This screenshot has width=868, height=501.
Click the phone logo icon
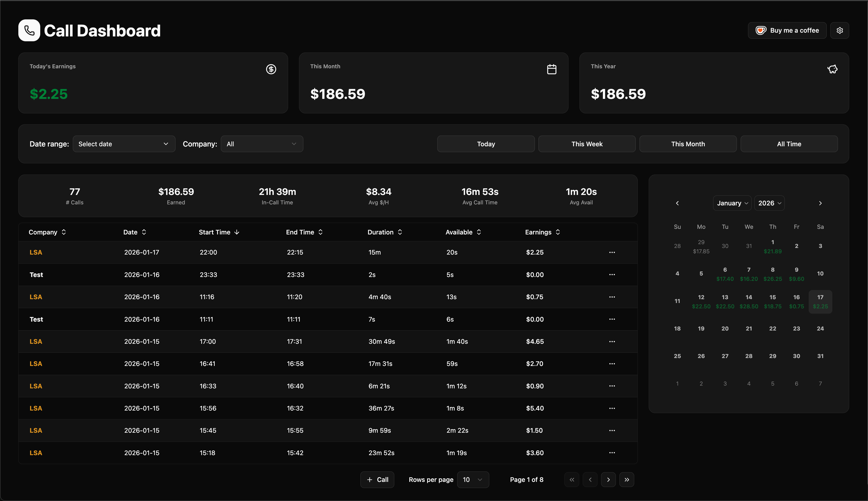click(29, 31)
